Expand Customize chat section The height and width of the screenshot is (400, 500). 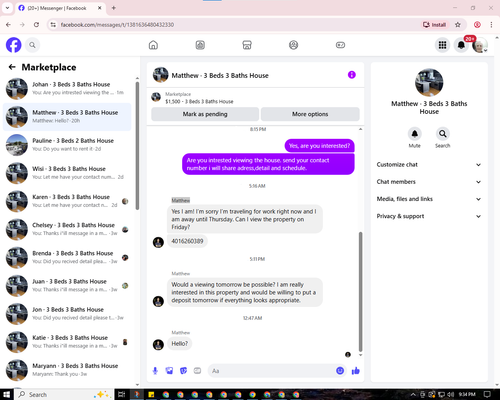[x=429, y=165]
